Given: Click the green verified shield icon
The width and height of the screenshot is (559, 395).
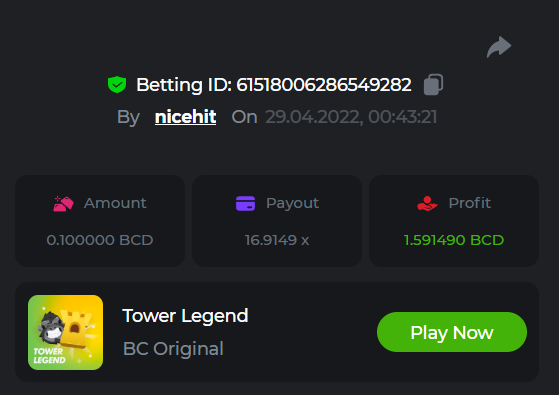Looking at the screenshot, I should click(117, 84).
